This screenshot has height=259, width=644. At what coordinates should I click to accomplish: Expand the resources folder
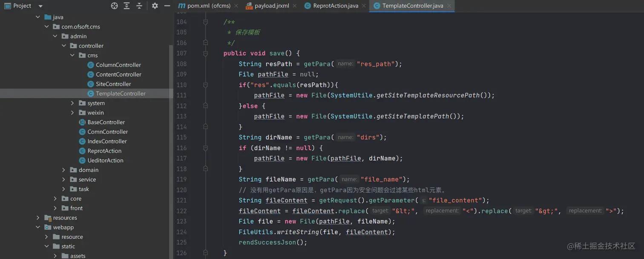pyautogui.click(x=38, y=218)
